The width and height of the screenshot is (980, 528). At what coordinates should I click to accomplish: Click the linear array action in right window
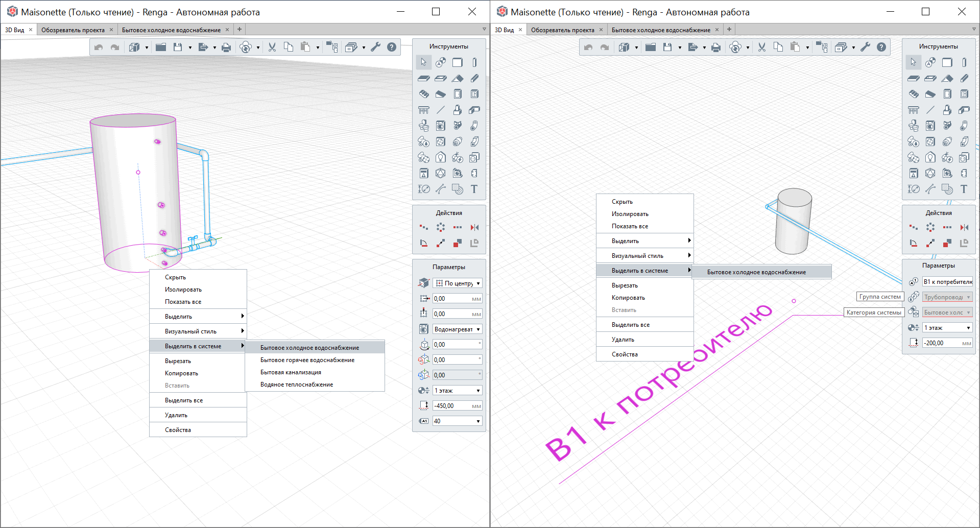tap(947, 227)
